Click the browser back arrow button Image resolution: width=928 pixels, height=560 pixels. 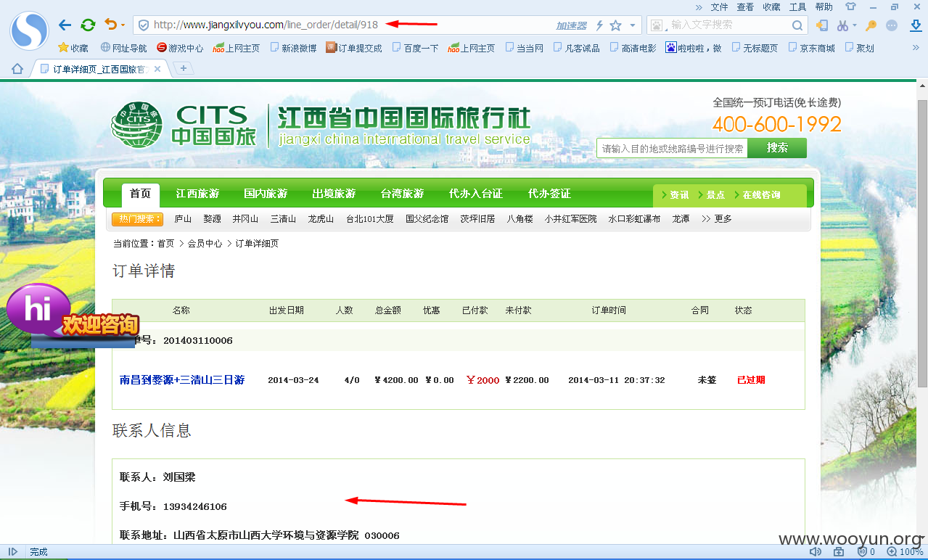tap(65, 25)
